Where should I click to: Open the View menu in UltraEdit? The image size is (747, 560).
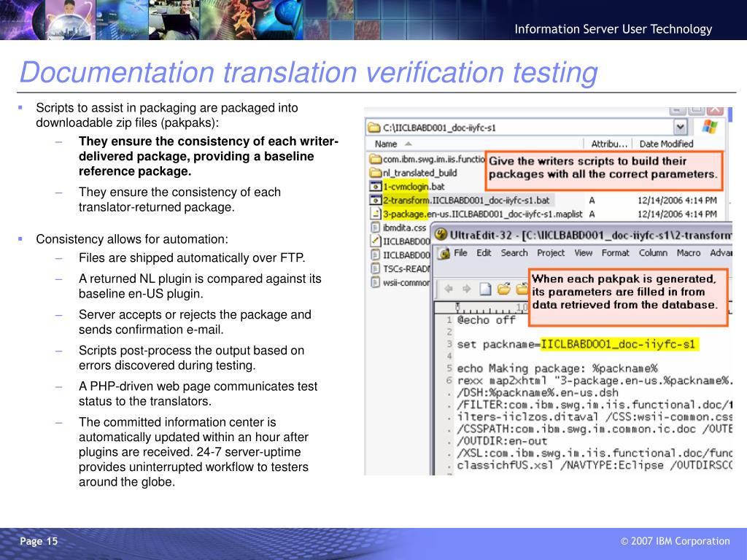(x=583, y=253)
